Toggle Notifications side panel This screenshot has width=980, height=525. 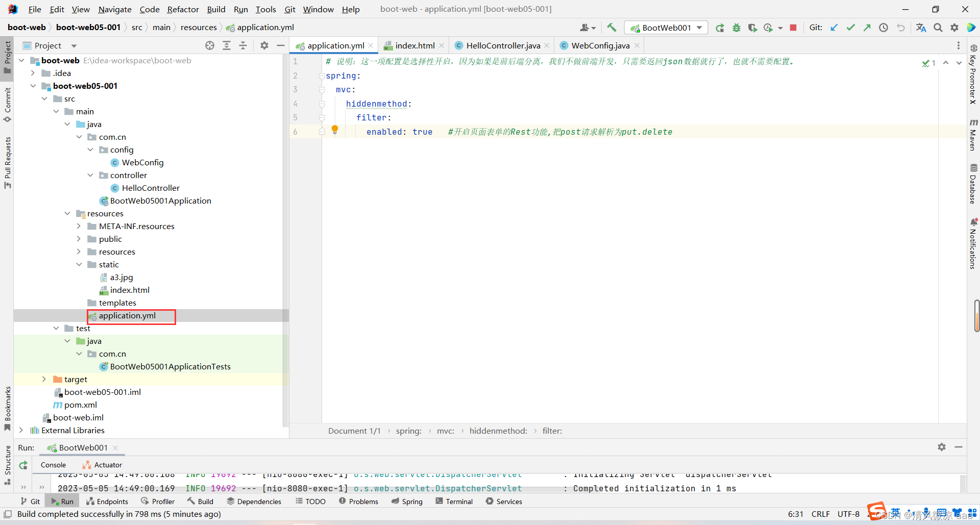973,244
